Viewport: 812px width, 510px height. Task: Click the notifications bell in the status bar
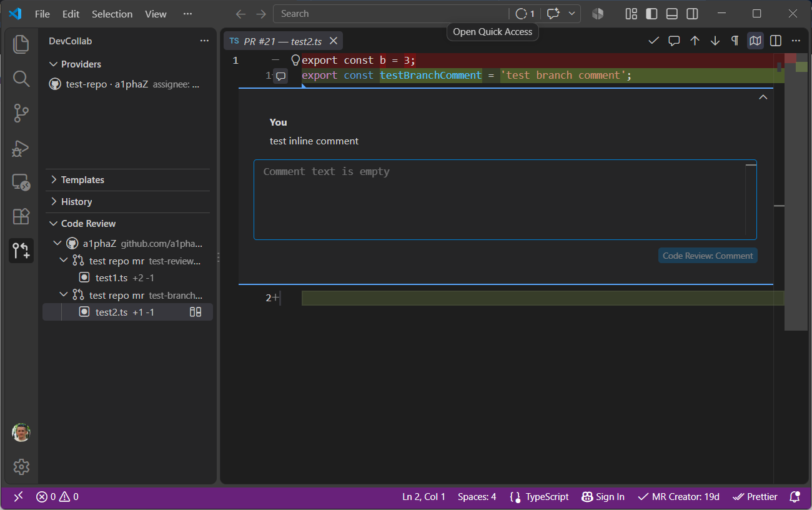(x=795, y=497)
